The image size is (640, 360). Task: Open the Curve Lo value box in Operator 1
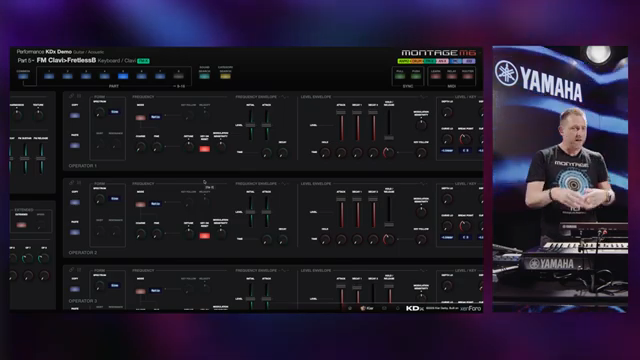(x=447, y=151)
